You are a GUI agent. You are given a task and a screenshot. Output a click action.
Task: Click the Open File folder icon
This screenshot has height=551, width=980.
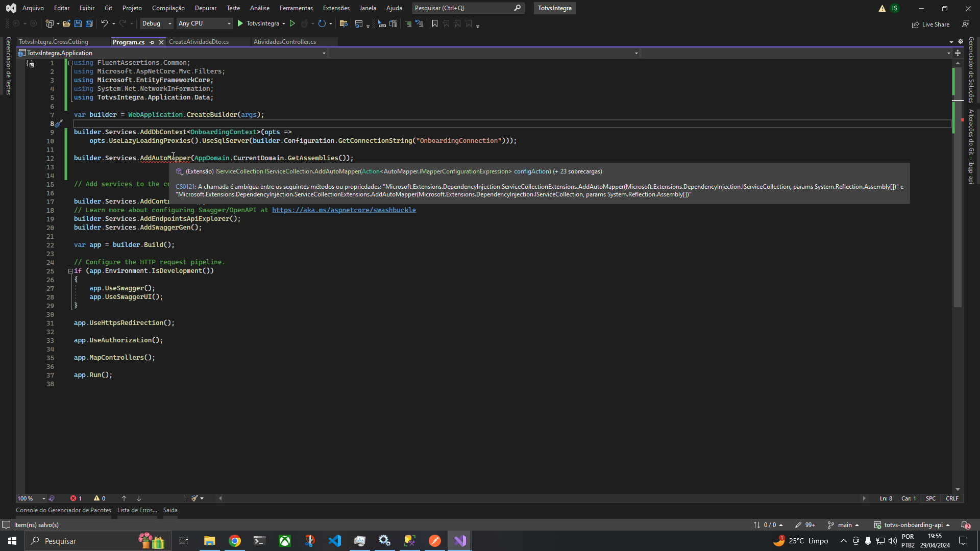point(66,23)
